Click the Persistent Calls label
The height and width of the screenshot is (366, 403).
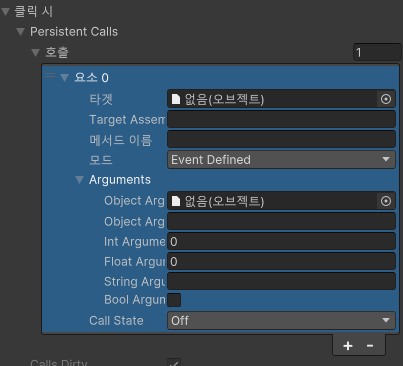coord(74,32)
